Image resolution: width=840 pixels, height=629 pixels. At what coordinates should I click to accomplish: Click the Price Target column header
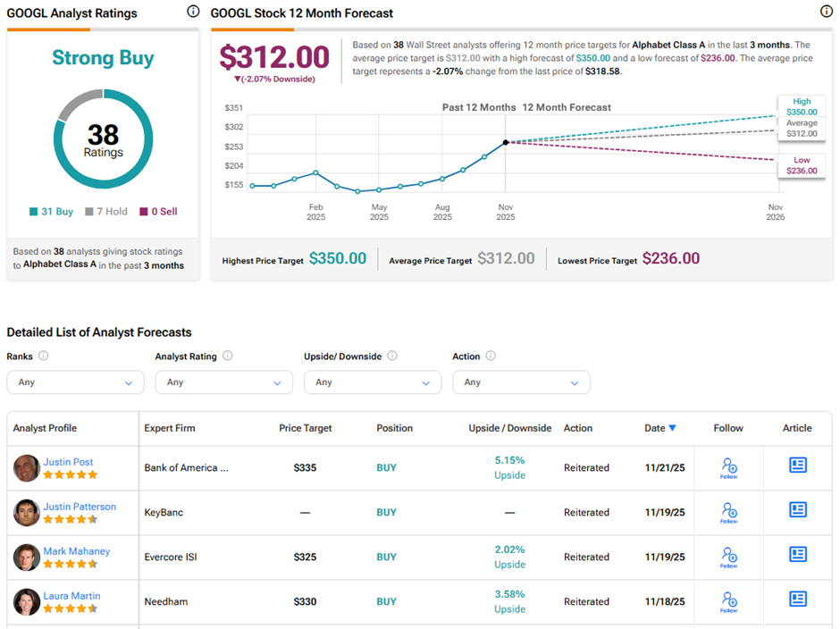(305, 428)
